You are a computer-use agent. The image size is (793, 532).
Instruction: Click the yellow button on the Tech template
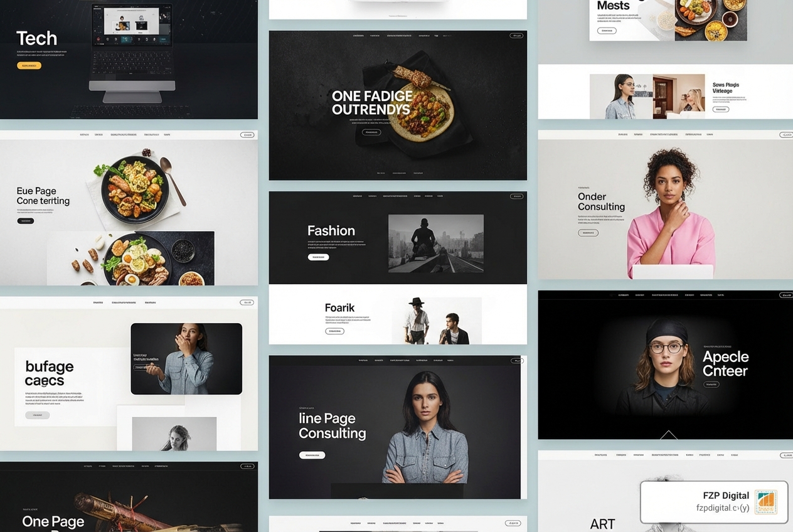tap(28, 65)
